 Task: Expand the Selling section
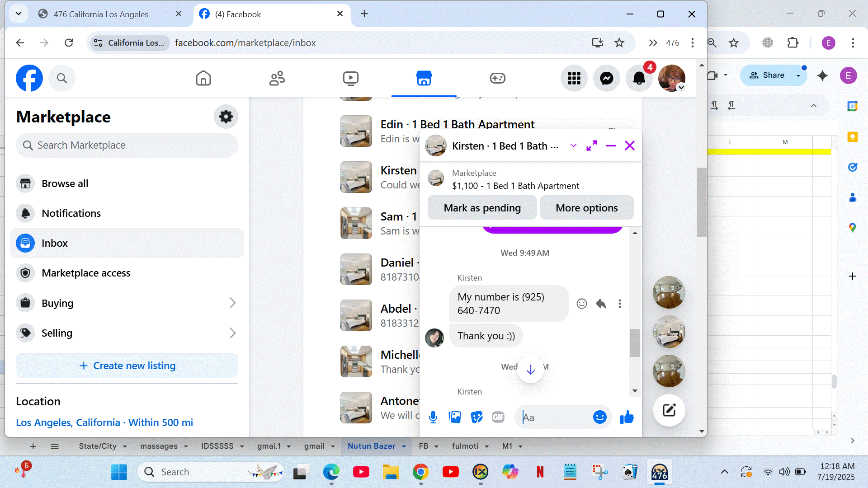232,333
